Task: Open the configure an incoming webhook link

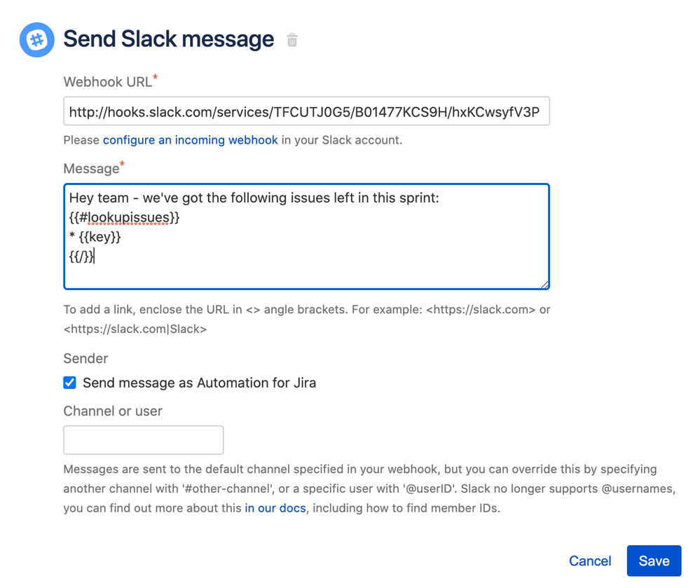Action: coord(190,140)
